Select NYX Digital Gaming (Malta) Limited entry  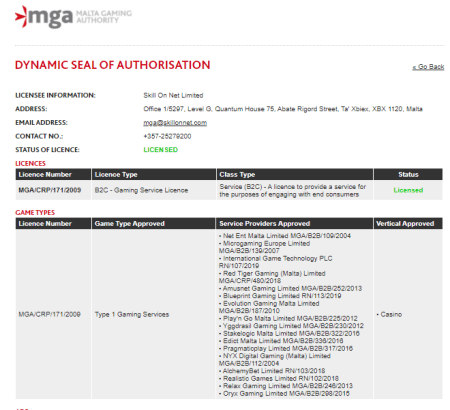tap(275, 360)
